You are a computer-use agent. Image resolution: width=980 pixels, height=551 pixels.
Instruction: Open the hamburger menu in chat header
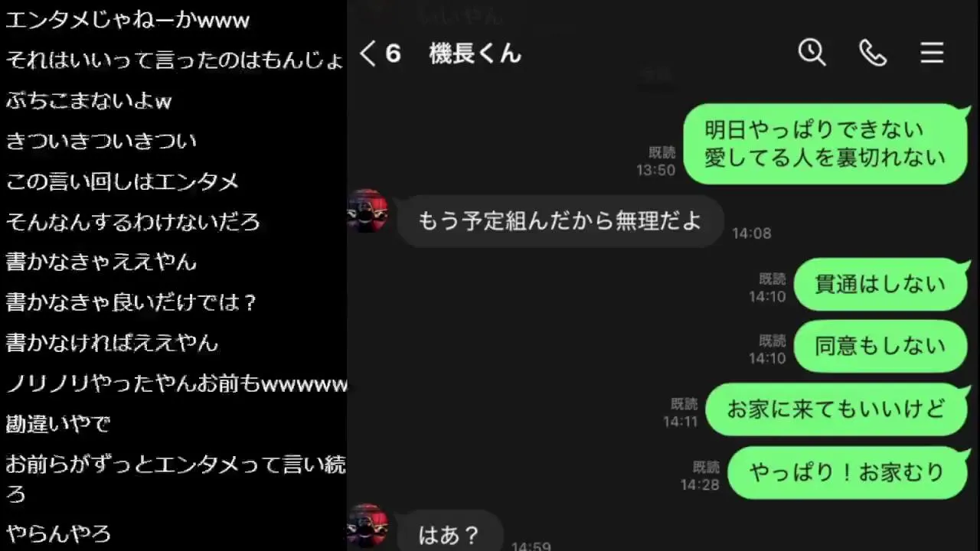932,53
